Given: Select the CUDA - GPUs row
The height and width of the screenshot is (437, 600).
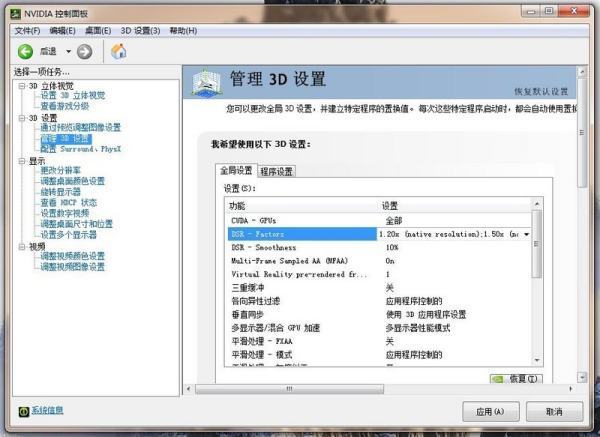Looking at the screenshot, I should 379,221.
